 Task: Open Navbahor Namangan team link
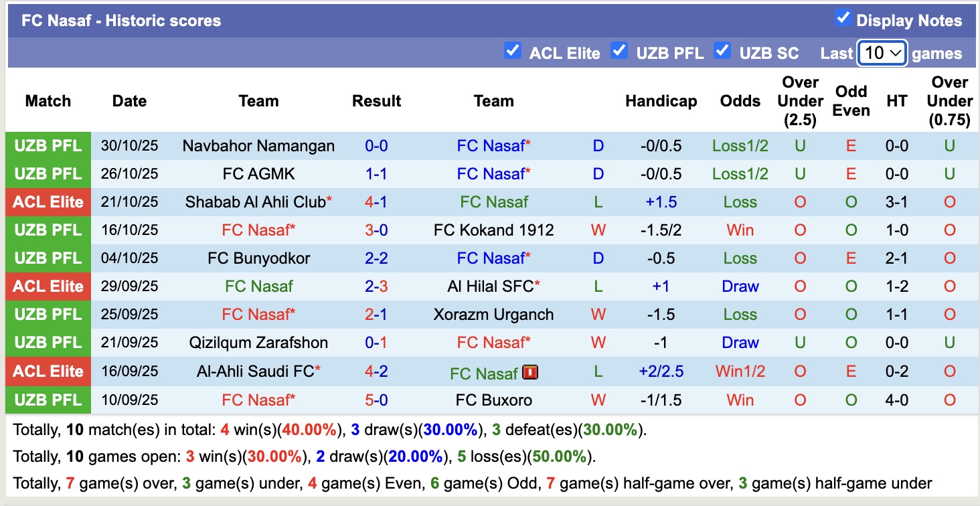tap(258, 146)
